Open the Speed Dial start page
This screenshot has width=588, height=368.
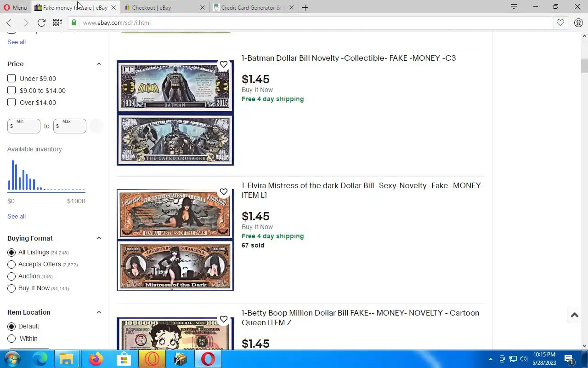(57, 23)
